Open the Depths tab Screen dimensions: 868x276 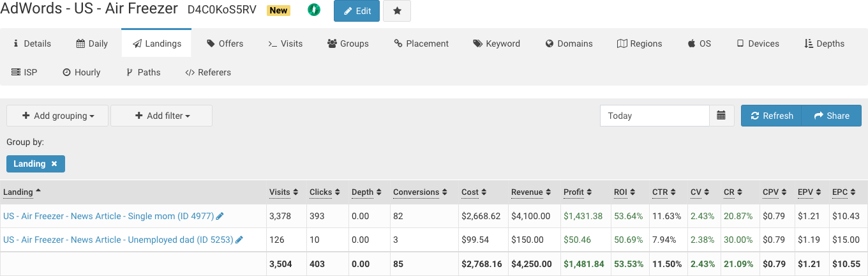point(824,43)
